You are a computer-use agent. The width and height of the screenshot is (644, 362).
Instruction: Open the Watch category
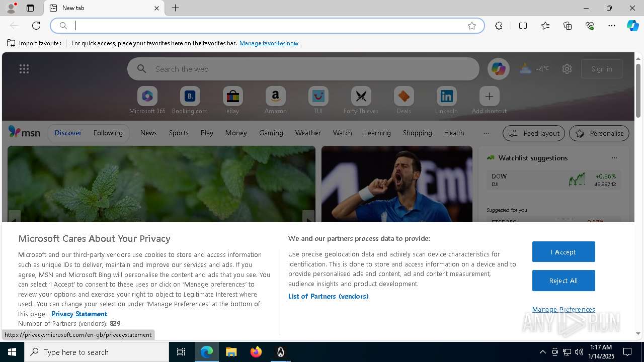(343, 133)
